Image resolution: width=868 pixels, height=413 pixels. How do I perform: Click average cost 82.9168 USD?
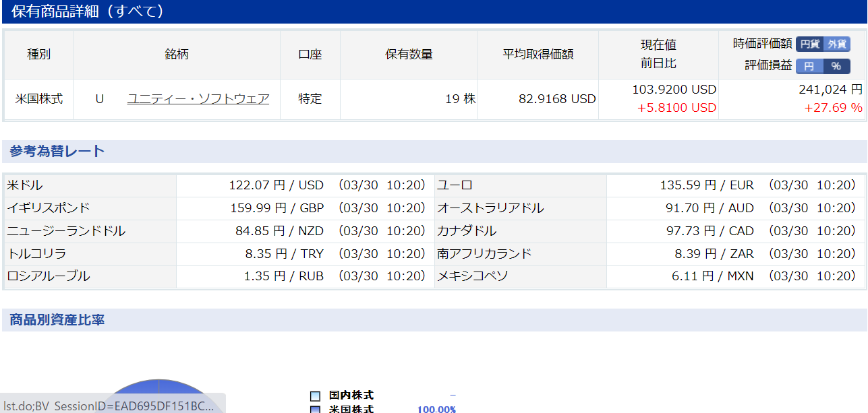[557, 99]
